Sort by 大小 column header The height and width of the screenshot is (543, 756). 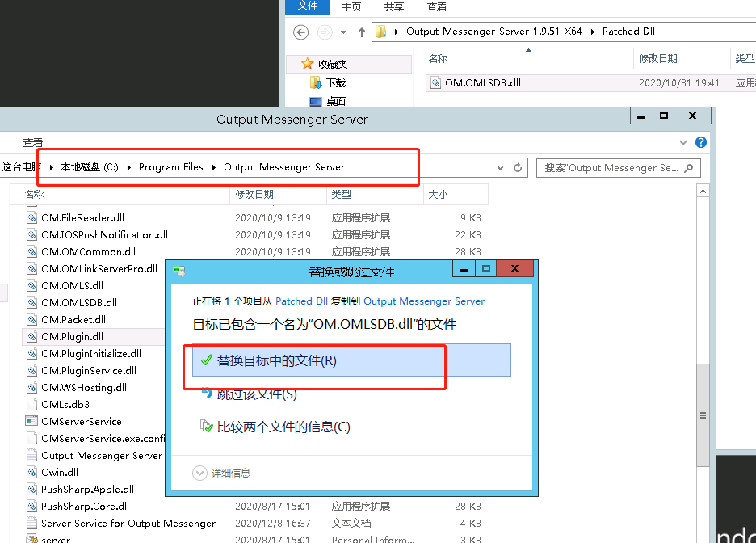439,195
